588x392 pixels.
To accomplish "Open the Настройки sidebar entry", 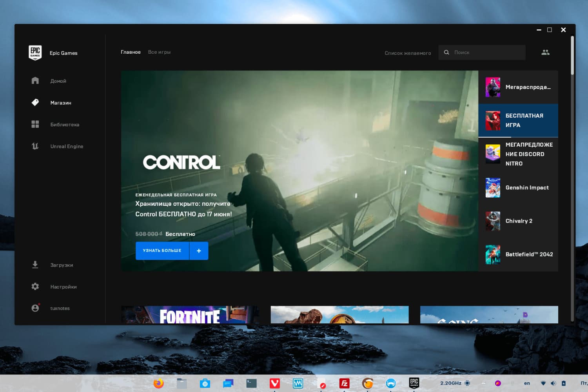I will point(64,287).
